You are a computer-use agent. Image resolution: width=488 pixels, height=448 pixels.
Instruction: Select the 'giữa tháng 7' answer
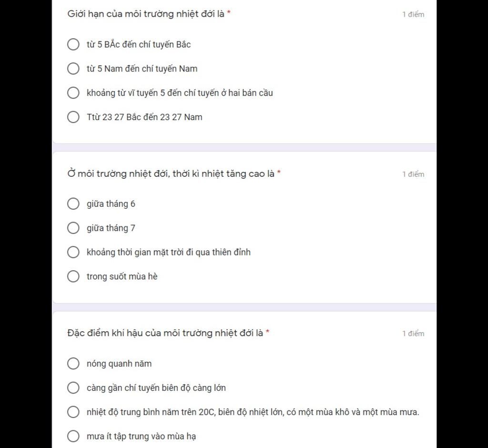tap(73, 228)
